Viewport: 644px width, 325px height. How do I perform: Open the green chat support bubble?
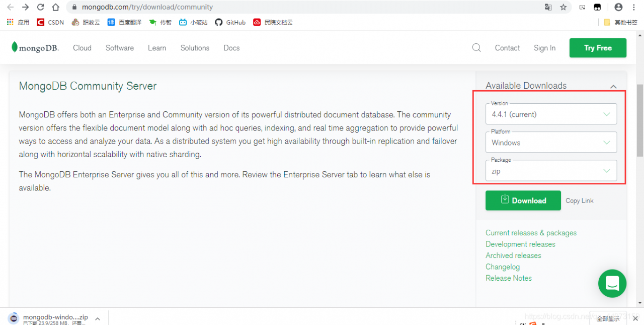click(x=612, y=284)
